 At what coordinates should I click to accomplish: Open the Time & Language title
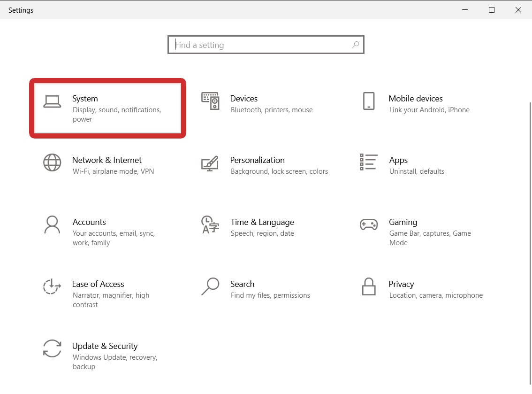[262, 222]
